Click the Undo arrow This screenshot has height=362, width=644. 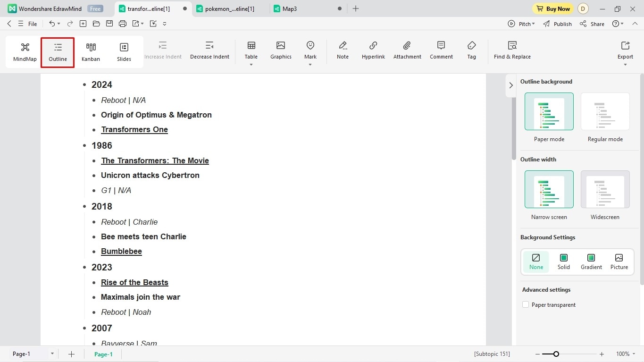(x=52, y=24)
